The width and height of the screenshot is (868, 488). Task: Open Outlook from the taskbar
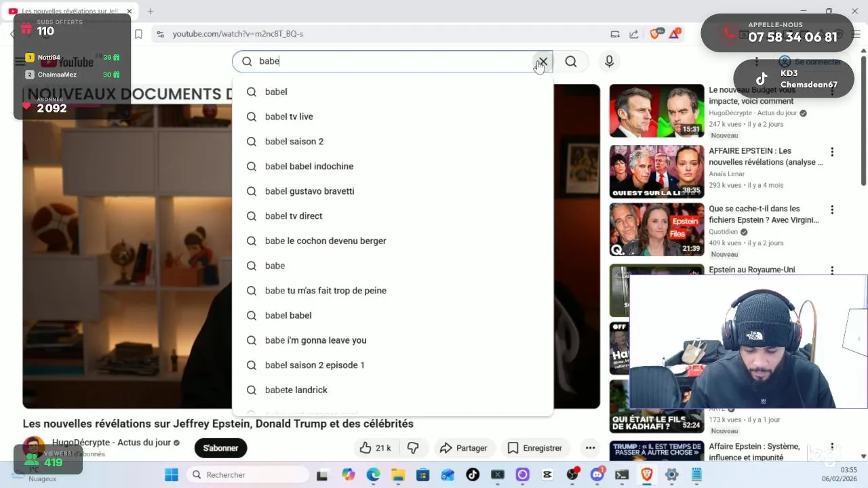pyautogui.click(x=448, y=475)
